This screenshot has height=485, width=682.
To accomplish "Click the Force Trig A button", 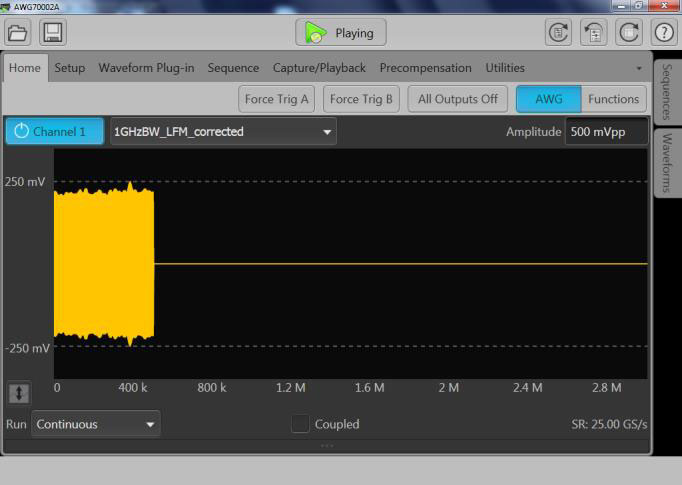I will [x=277, y=99].
